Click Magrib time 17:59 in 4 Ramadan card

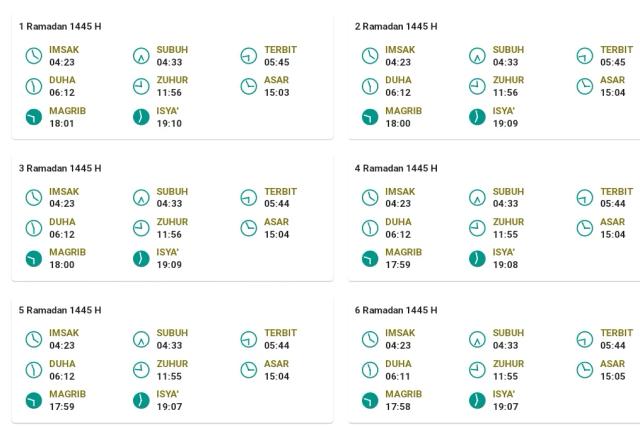[x=398, y=265]
